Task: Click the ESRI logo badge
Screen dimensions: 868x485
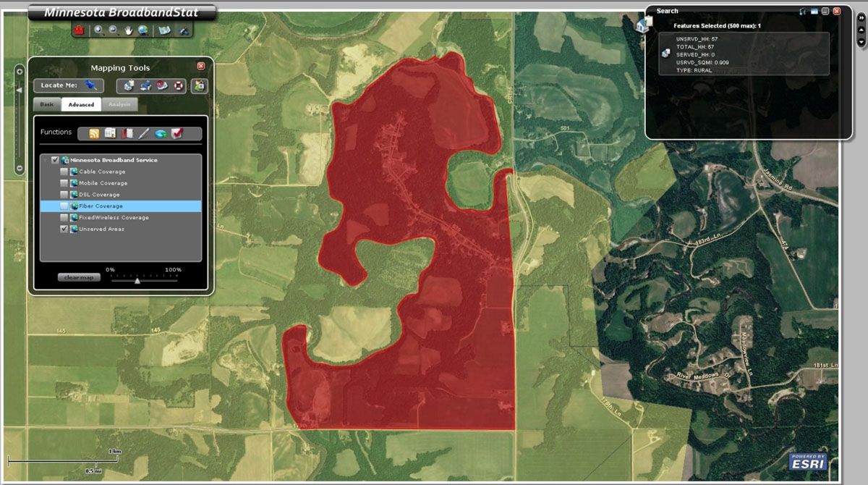Action: (808, 462)
